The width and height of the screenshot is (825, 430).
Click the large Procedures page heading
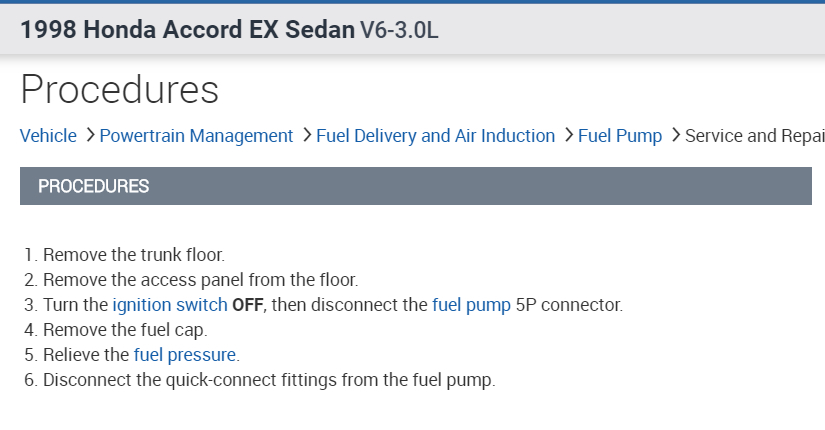[119, 89]
